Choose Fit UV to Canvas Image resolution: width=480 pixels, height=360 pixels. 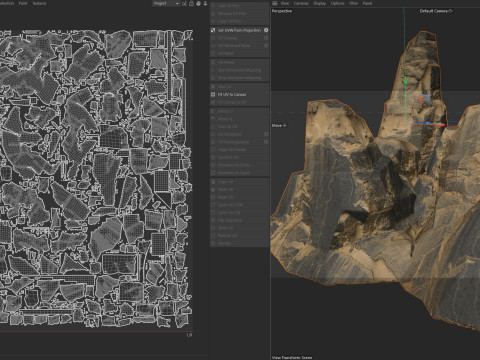pyautogui.click(x=239, y=94)
